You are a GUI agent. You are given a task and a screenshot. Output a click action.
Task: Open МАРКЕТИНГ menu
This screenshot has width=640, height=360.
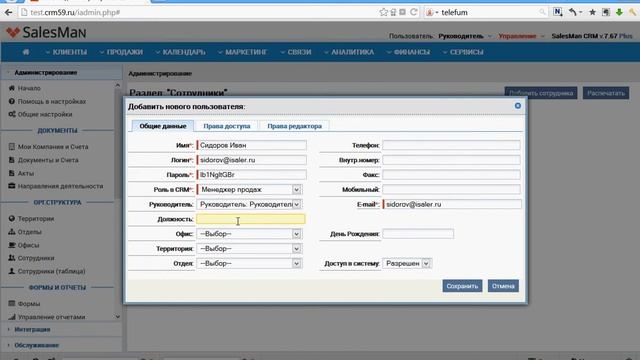tap(242, 52)
